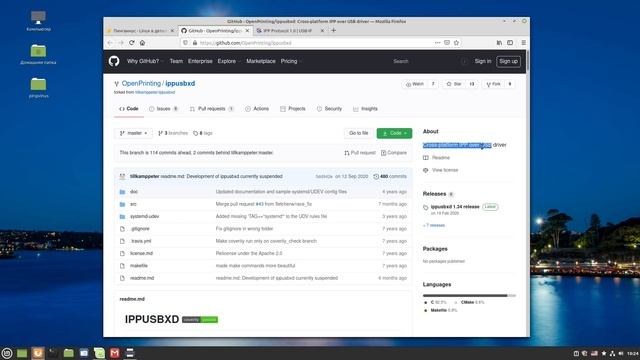Open a new browser tab
The height and width of the screenshot is (360, 640).
pyautogui.click(x=333, y=30)
